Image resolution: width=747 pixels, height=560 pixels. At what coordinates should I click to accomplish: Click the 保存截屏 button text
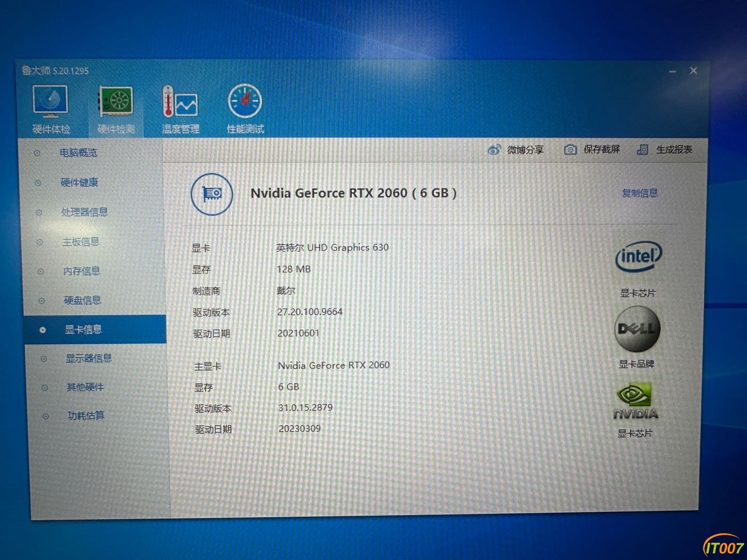point(602,149)
